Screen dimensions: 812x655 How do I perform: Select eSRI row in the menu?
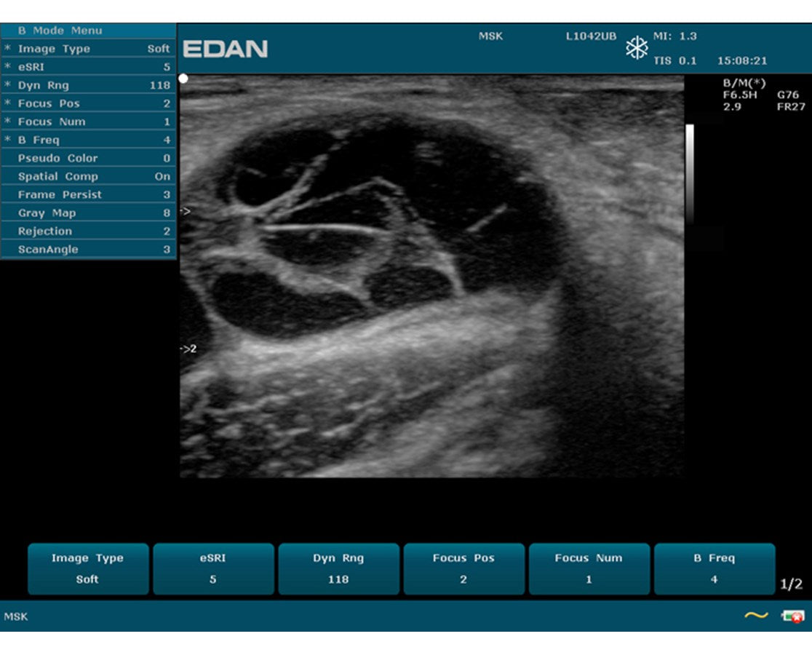click(x=89, y=67)
